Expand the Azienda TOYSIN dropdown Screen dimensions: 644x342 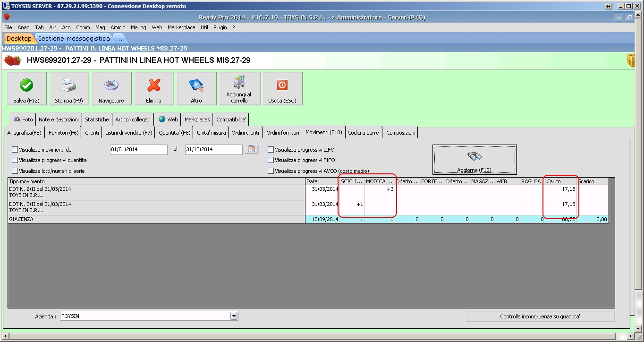(x=234, y=316)
